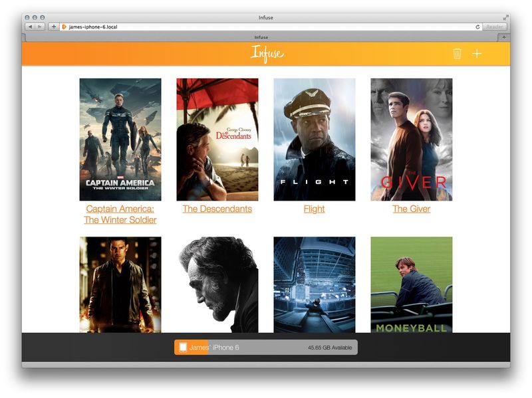Open The Descendants title link
Screen dimensions: 532x398
click(217, 209)
